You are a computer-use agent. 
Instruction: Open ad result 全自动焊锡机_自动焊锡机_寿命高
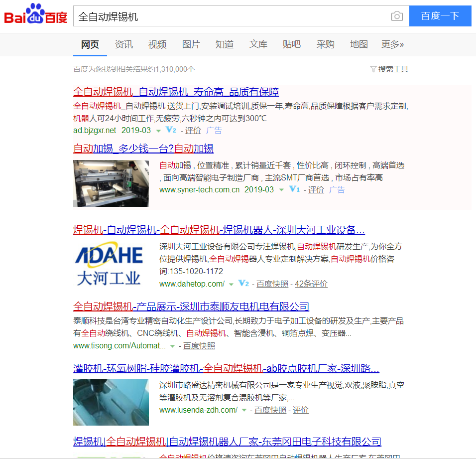(x=176, y=92)
